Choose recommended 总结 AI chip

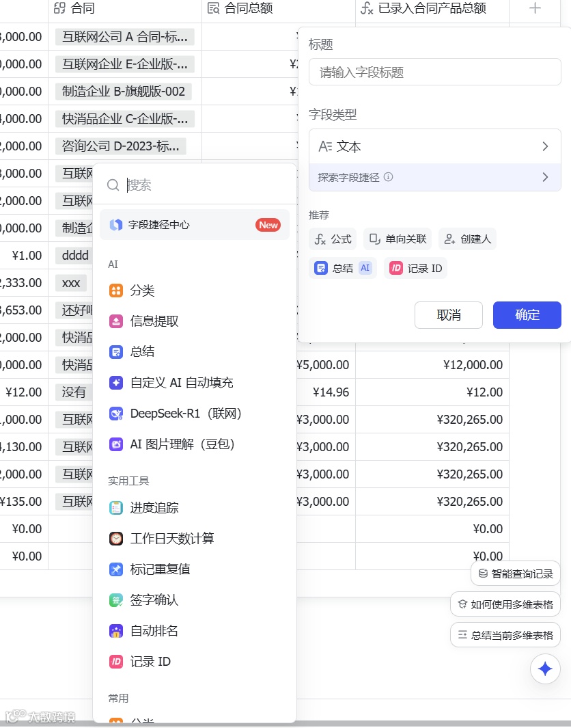point(343,269)
